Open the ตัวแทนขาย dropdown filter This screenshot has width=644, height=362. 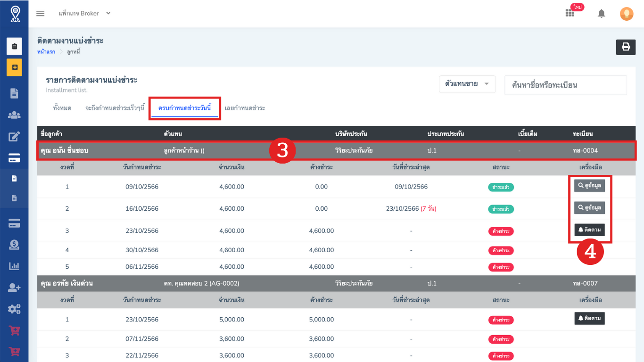click(x=467, y=84)
